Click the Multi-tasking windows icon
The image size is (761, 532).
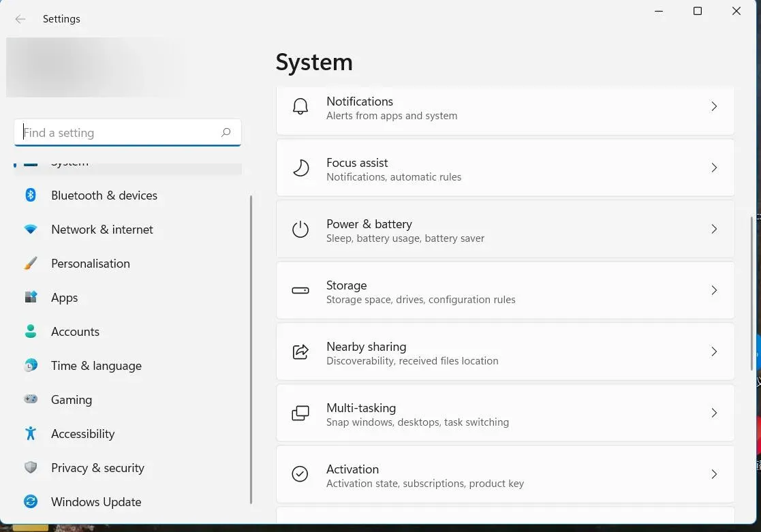coord(300,413)
